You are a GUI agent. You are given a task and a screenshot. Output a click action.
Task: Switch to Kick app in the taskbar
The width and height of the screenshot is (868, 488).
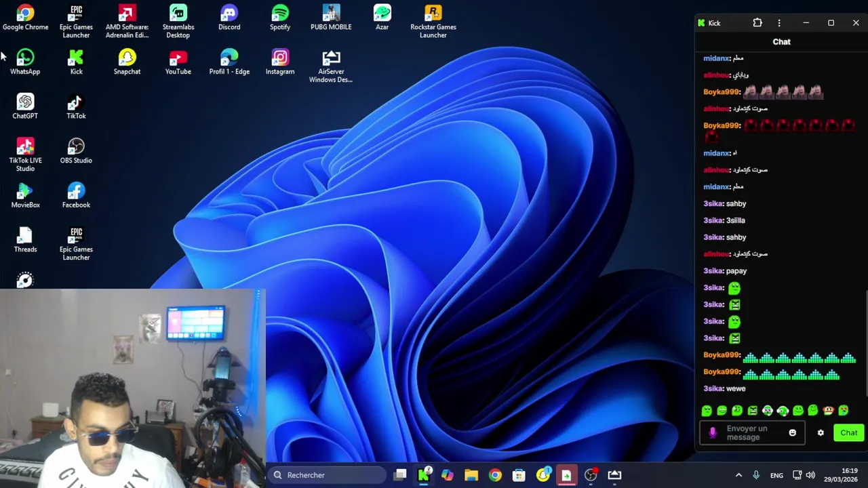[424, 475]
